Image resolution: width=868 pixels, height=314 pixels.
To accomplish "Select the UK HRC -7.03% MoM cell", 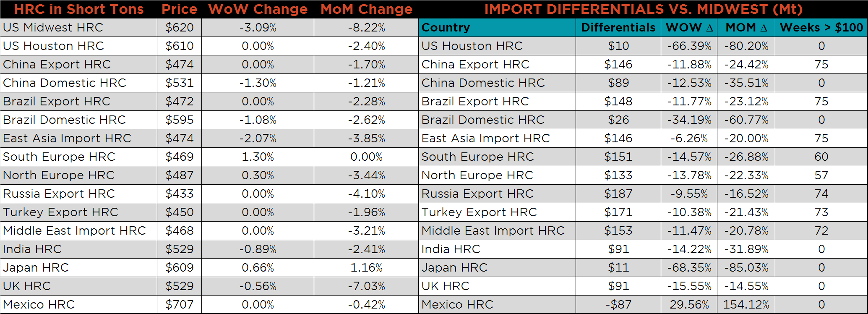I will tap(366, 286).
